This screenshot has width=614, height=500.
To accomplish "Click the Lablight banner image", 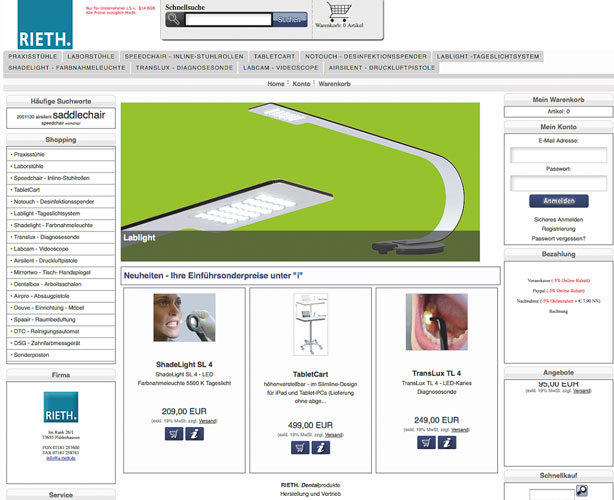I will coord(300,182).
